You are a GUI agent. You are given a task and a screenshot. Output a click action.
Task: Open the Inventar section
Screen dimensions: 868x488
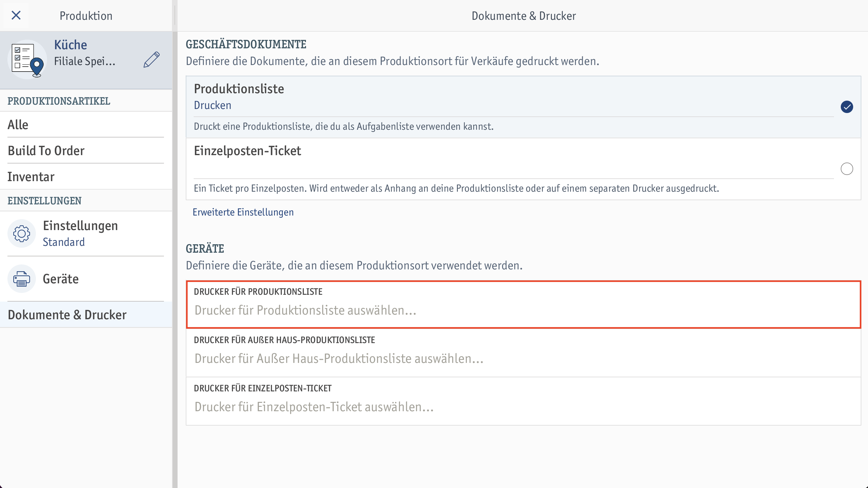86,176
